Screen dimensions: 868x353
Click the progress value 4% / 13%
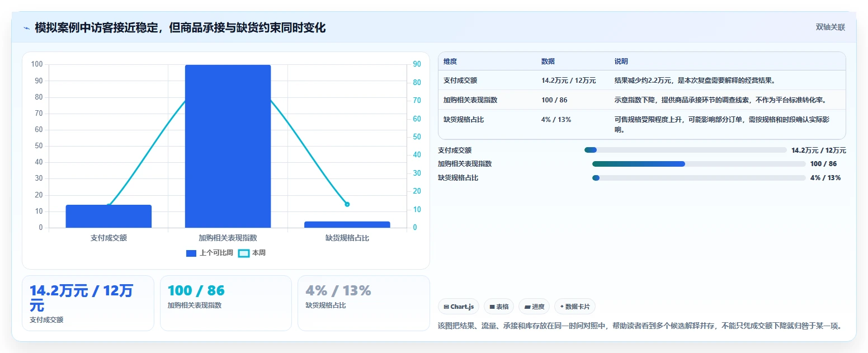click(825, 178)
